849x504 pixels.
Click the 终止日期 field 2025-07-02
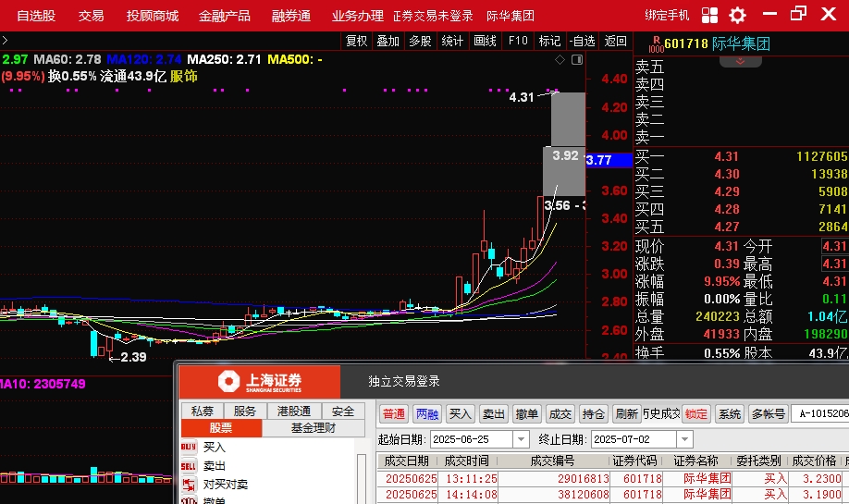pos(634,439)
